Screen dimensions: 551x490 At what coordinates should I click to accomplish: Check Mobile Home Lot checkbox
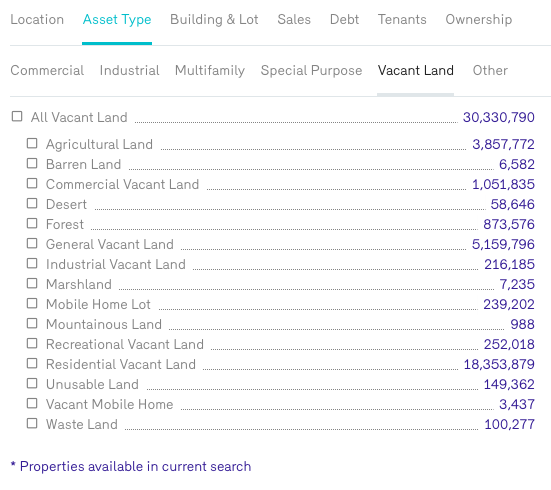32,303
